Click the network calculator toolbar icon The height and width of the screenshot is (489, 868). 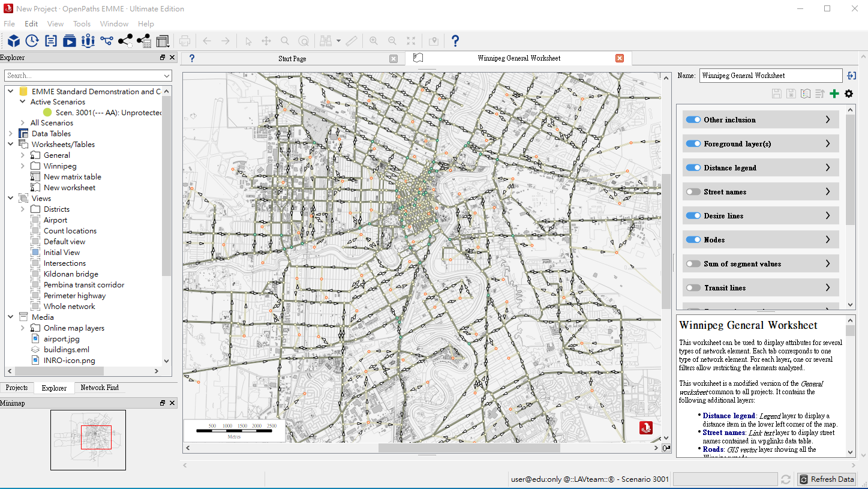143,41
